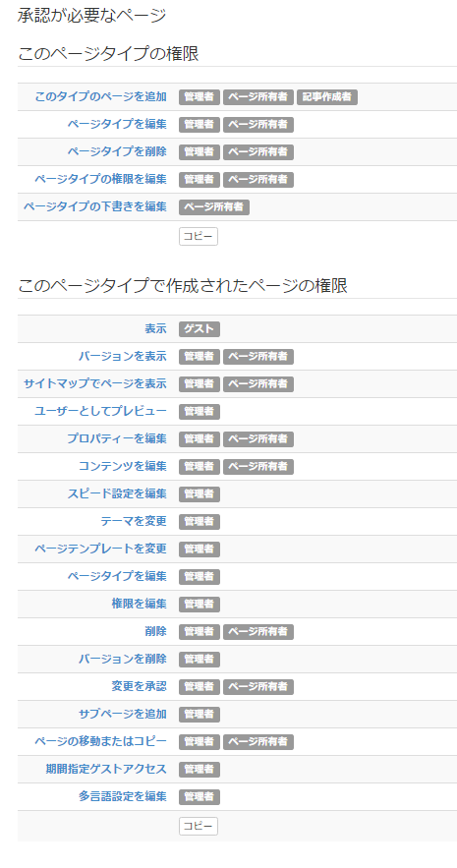This screenshot has height=868, width=457.
Task: Click the 'ユーザーとしてプレビュー' link
Action: point(100,411)
